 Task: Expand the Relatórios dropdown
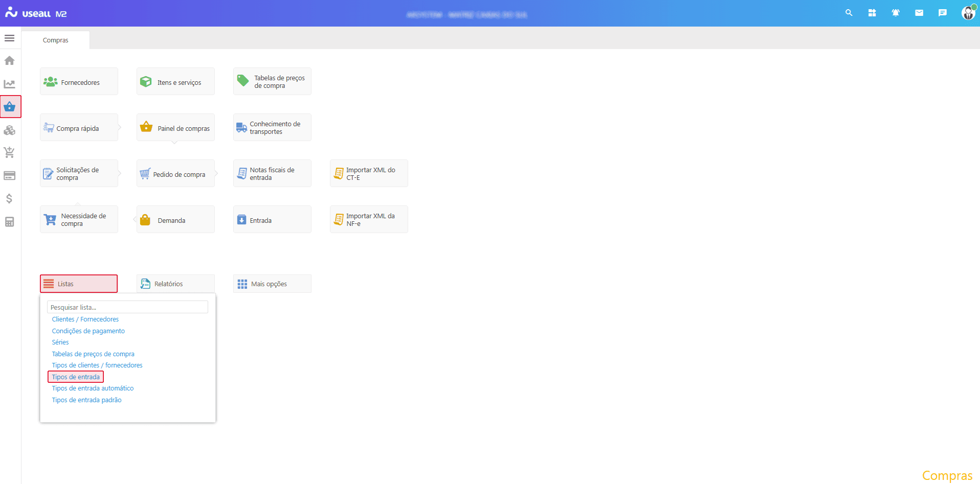(175, 284)
